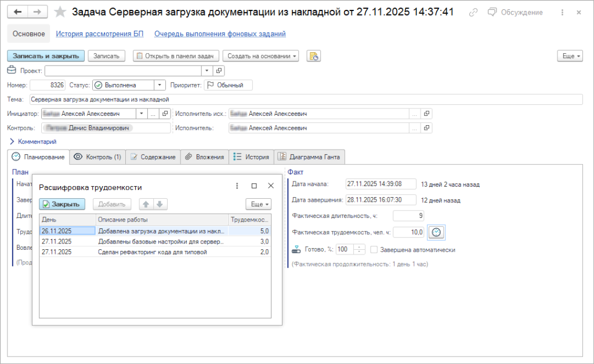This screenshot has width=594, height=364.
Task: Expand the Комментарий section
Action: [33, 141]
